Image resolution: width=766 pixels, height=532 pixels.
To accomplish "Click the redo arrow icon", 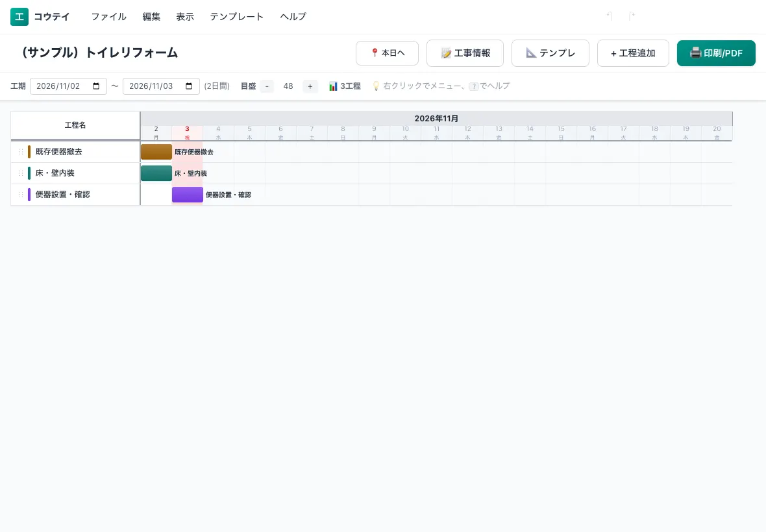I will point(632,16).
